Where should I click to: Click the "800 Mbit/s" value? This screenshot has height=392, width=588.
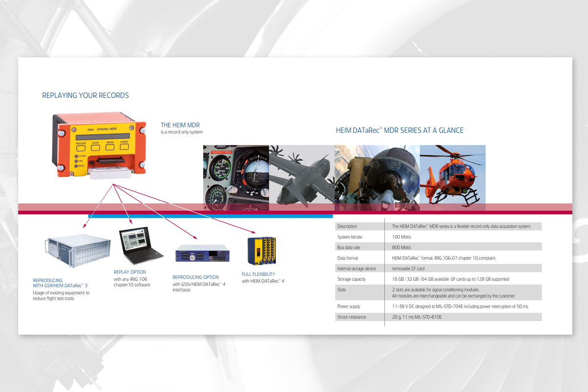(x=402, y=247)
